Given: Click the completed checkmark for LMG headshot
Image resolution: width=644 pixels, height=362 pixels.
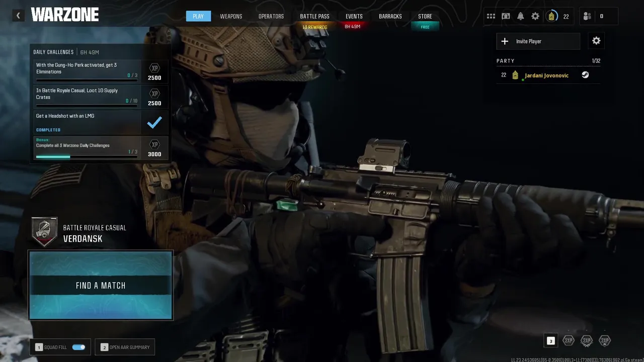Looking at the screenshot, I should point(154,122).
